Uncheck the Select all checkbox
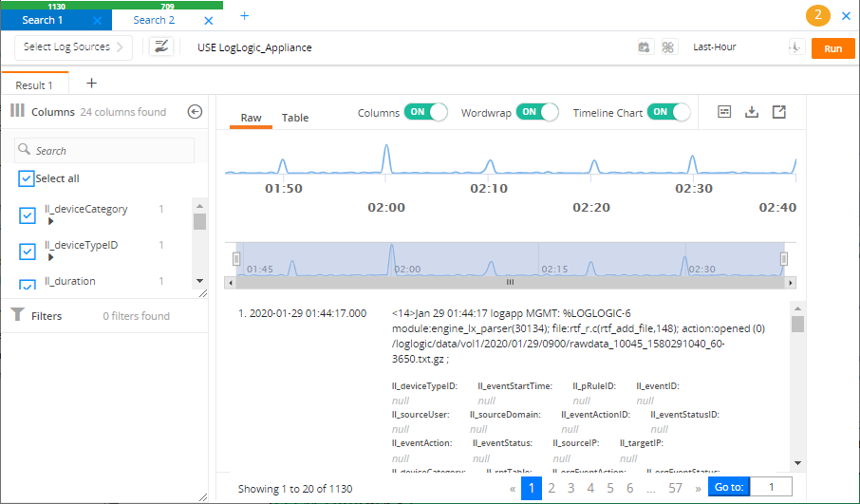This screenshot has height=504, width=860. coord(27,178)
